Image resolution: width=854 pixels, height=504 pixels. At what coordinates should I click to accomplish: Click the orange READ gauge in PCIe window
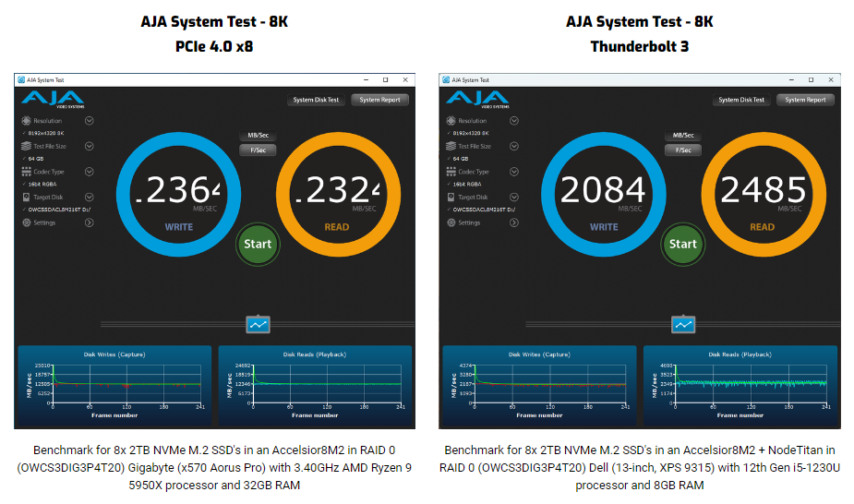pyautogui.click(x=338, y=194)
